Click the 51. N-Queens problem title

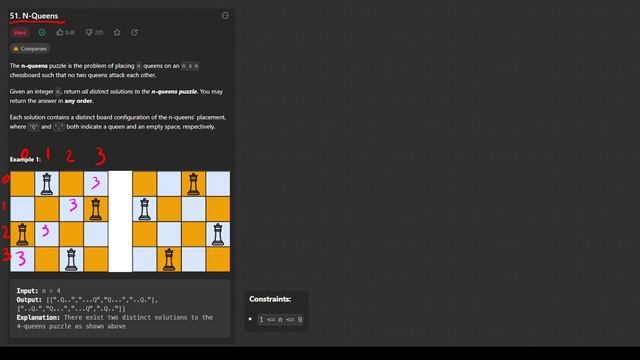coord(34,16)
